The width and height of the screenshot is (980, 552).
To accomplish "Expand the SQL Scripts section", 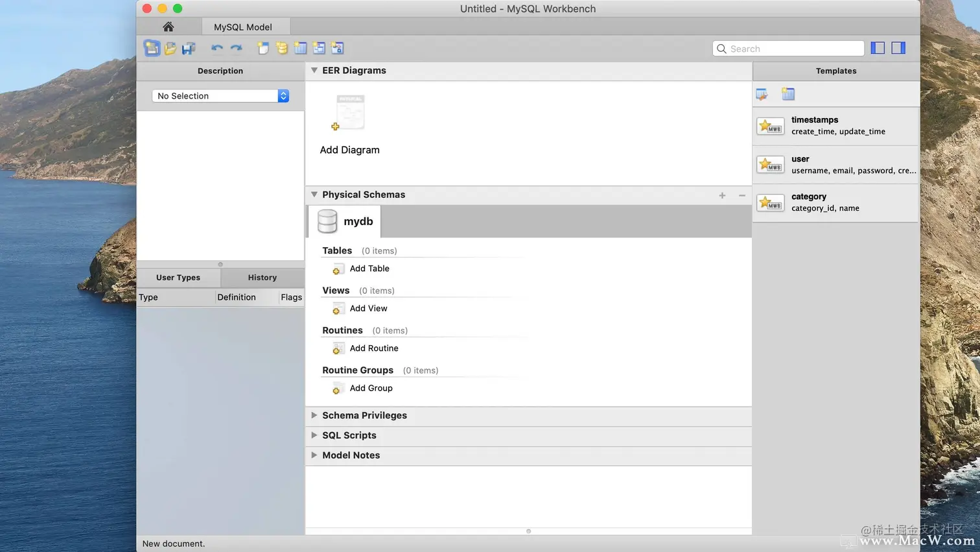I will (314, 435).
